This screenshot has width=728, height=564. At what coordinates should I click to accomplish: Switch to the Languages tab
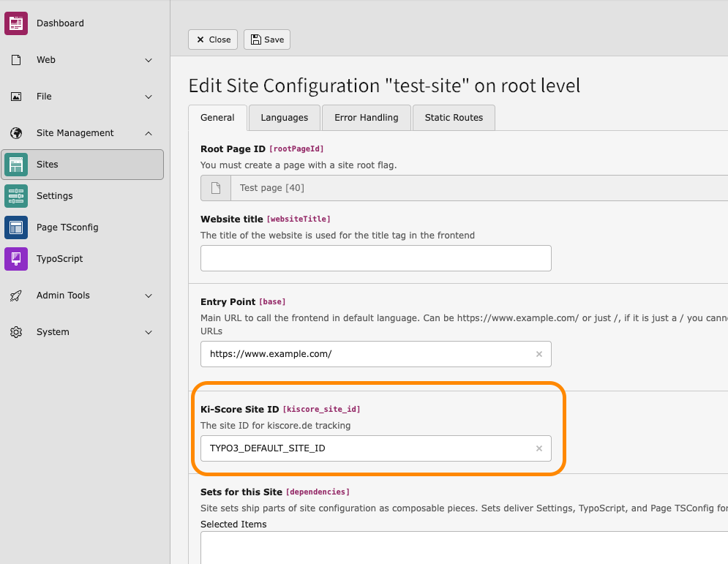pos(284,117)
